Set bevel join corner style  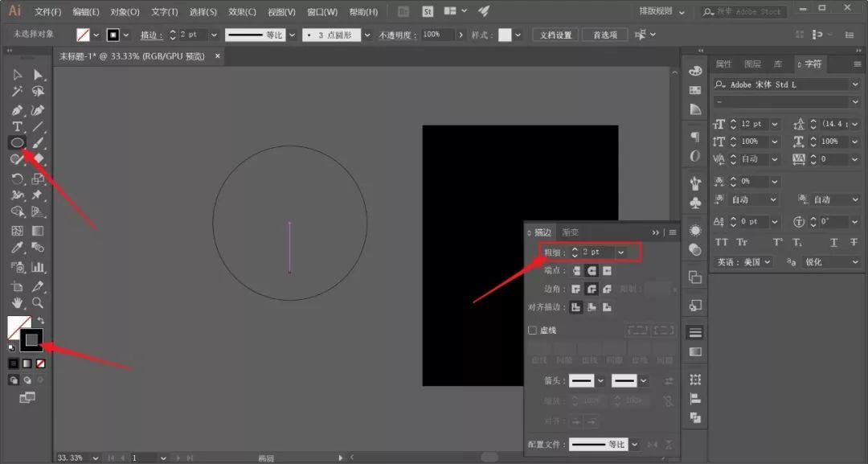coord(608,289)
